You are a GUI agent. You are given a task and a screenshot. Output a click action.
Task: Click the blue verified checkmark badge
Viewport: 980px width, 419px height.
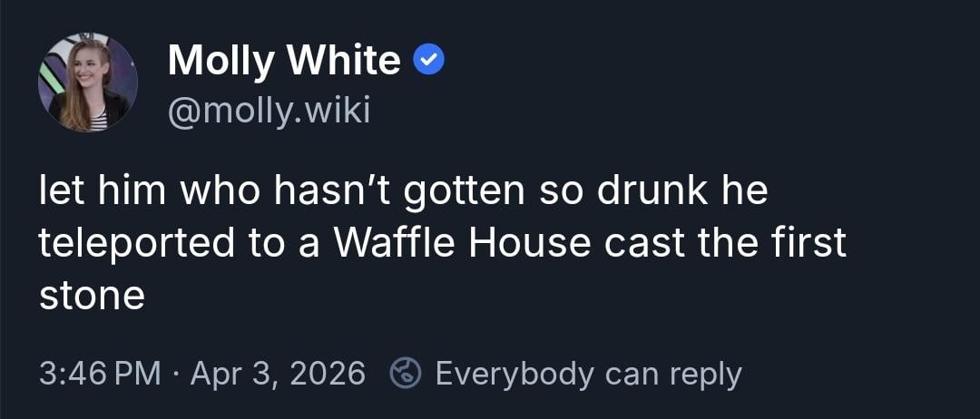pyautogui.click(x=427, y=60)
